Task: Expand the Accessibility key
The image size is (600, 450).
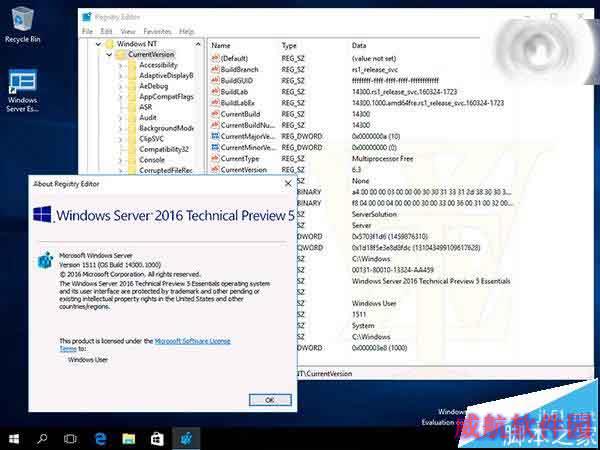Action: tap(120, 65)
